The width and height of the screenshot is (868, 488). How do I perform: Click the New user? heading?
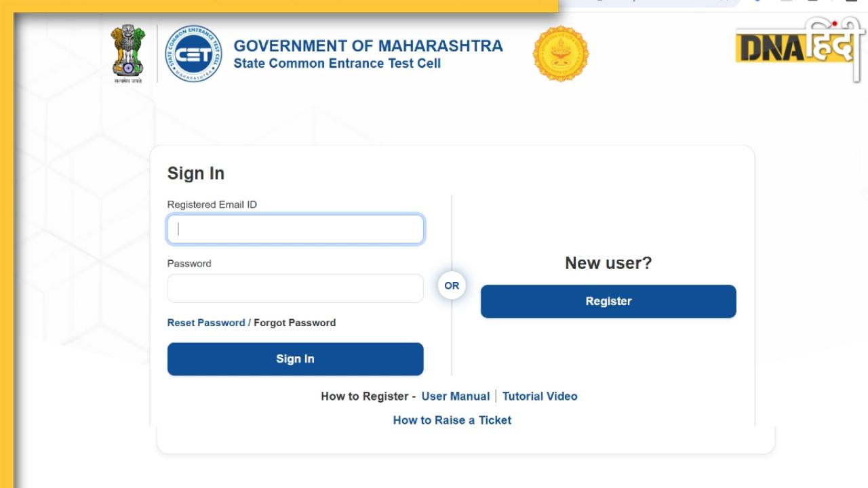coord(608,263)
